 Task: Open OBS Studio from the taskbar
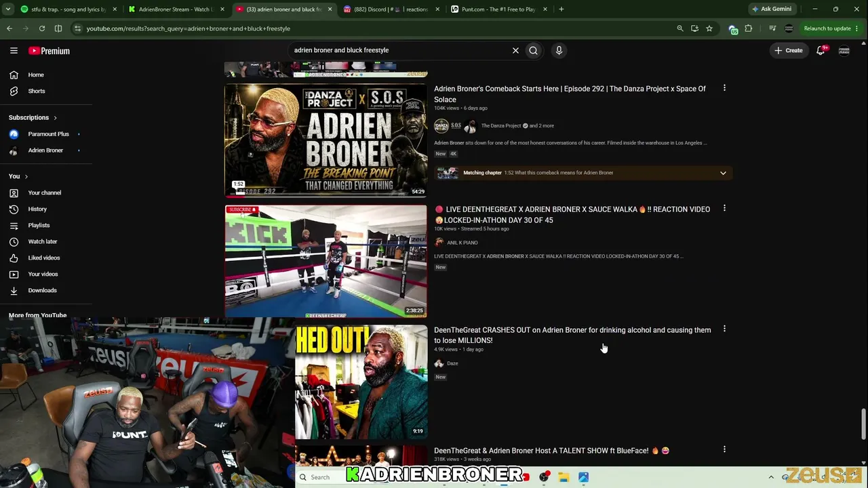[x=544, y=477]
